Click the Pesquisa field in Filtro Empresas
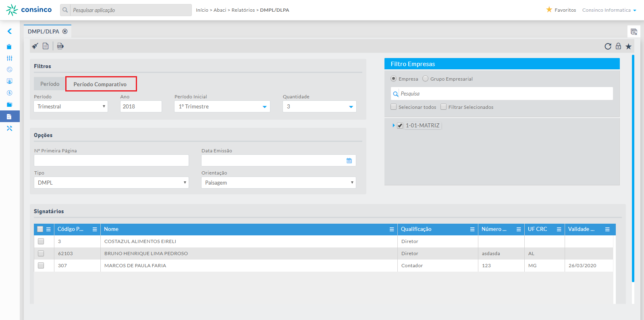The height and width of the screenshot is (320, 644). (502, 94)
